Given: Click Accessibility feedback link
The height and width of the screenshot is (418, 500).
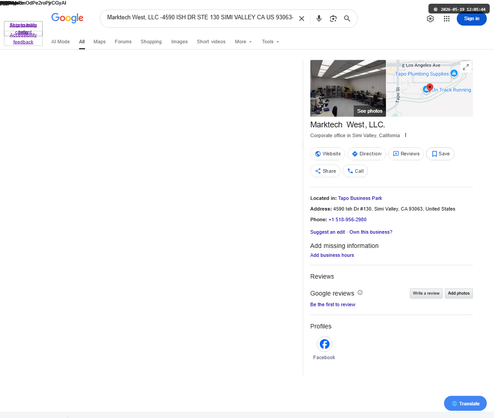Looking at the screenshot, I should (x=23, y=38).
